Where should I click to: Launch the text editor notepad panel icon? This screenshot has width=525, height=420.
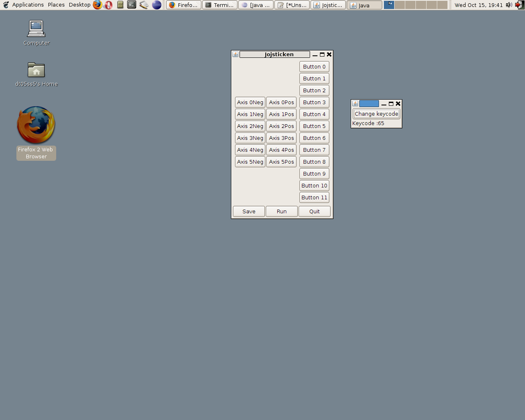(x=144, y=5)
